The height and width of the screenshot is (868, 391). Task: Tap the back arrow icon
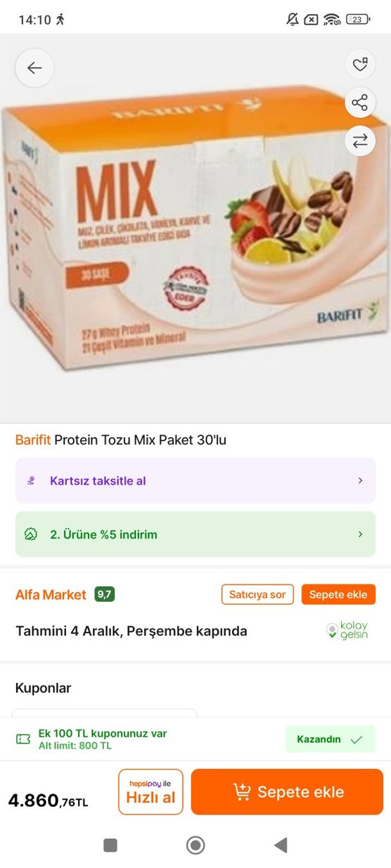[34, 67]
